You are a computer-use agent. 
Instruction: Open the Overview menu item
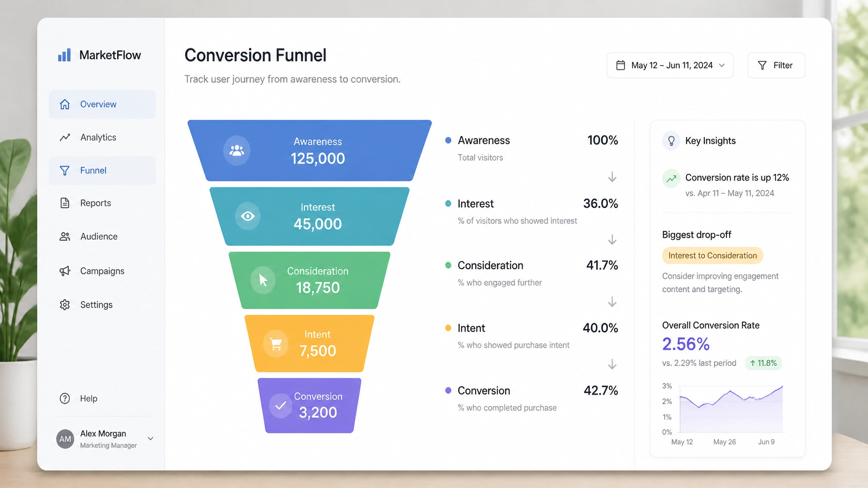coord(102,104)
